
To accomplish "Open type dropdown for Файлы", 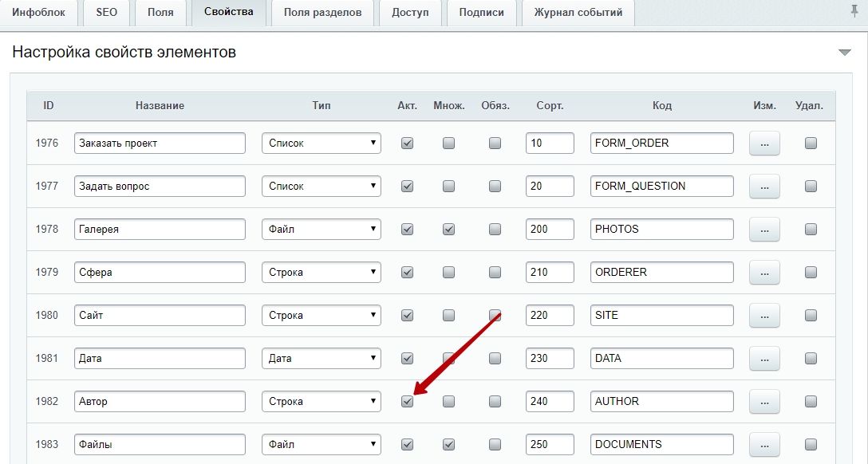I will (x=321, y=444).
